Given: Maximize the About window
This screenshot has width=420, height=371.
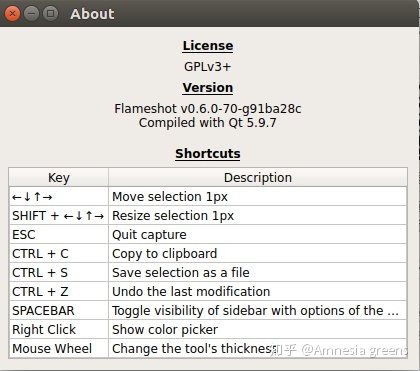Looking at the screenshot, I should click(50, 14).
